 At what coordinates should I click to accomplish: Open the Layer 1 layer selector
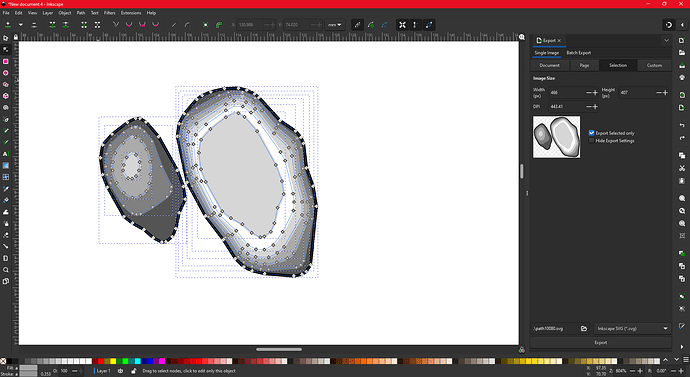102,371
